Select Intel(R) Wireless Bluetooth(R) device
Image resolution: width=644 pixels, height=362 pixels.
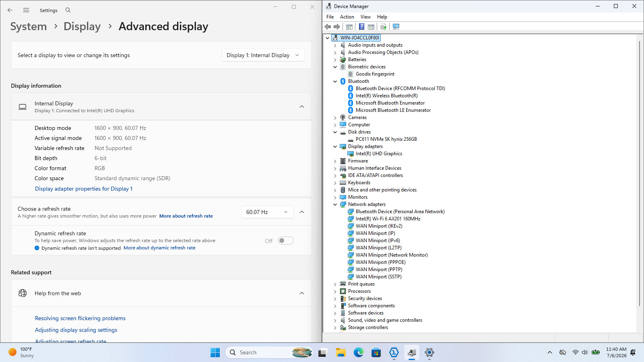(386, 96)
